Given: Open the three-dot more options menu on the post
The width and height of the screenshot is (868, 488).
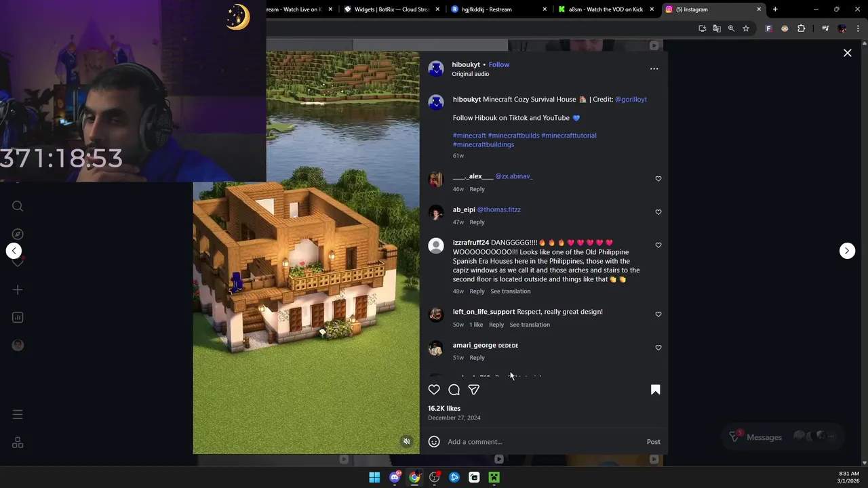Looking at the screenshot, I should (x=654, y=68).
